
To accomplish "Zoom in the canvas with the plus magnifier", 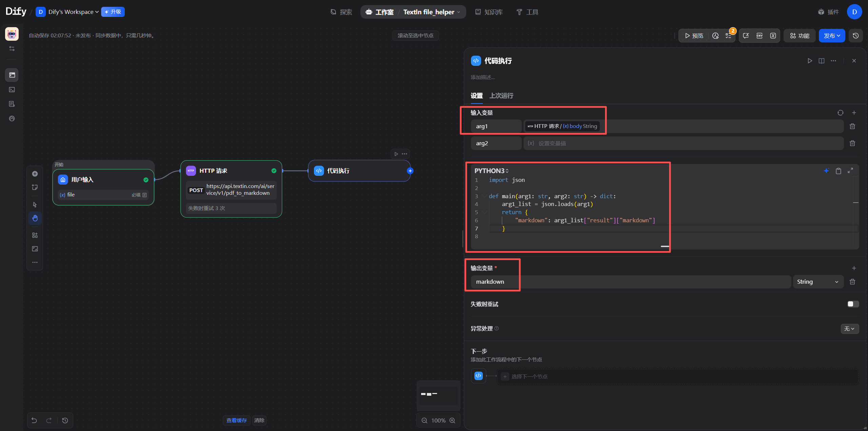I will 452,420.
